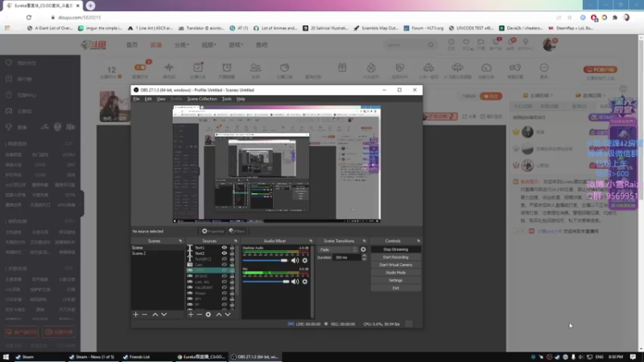
Task: Click the Douyu search magnifier icon
Action: click(431, 44)
